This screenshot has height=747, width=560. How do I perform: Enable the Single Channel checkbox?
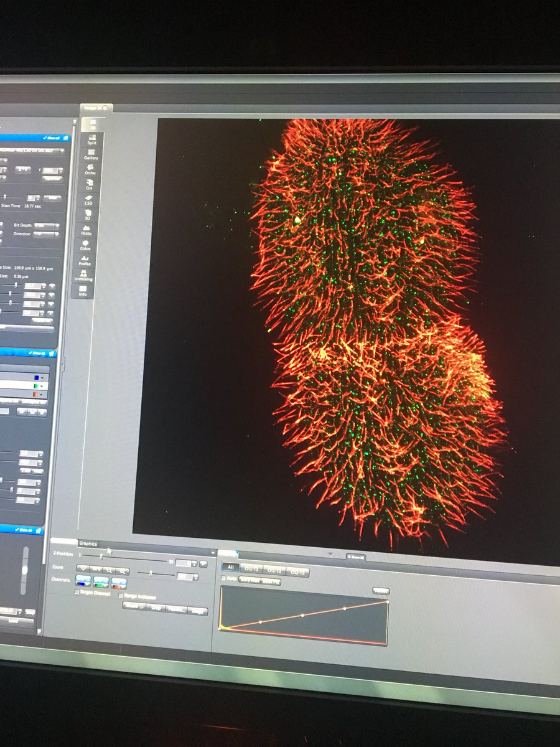(77, 592)
